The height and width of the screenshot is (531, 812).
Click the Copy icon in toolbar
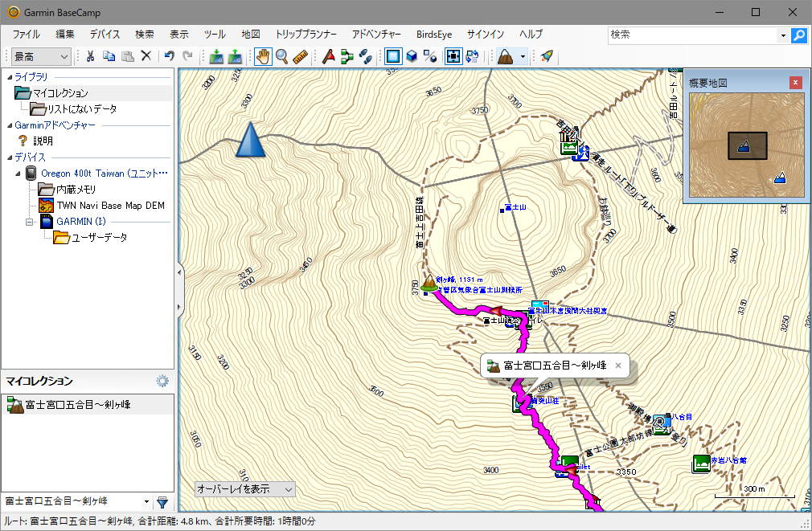point(109,56)
